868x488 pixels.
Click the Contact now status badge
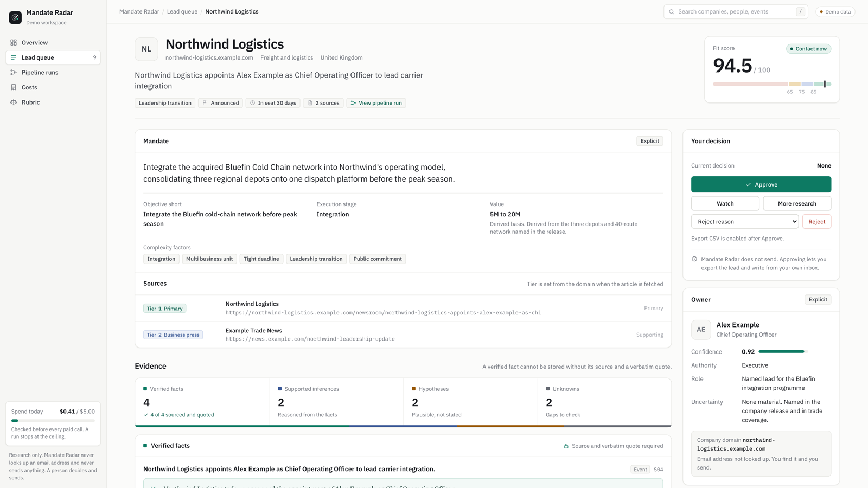click(x=808, y=49)
